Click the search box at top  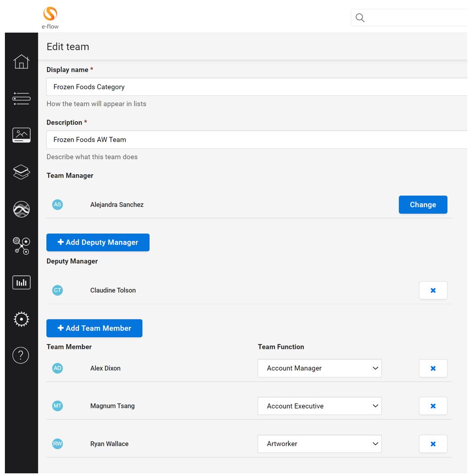[x=409, y=17]
